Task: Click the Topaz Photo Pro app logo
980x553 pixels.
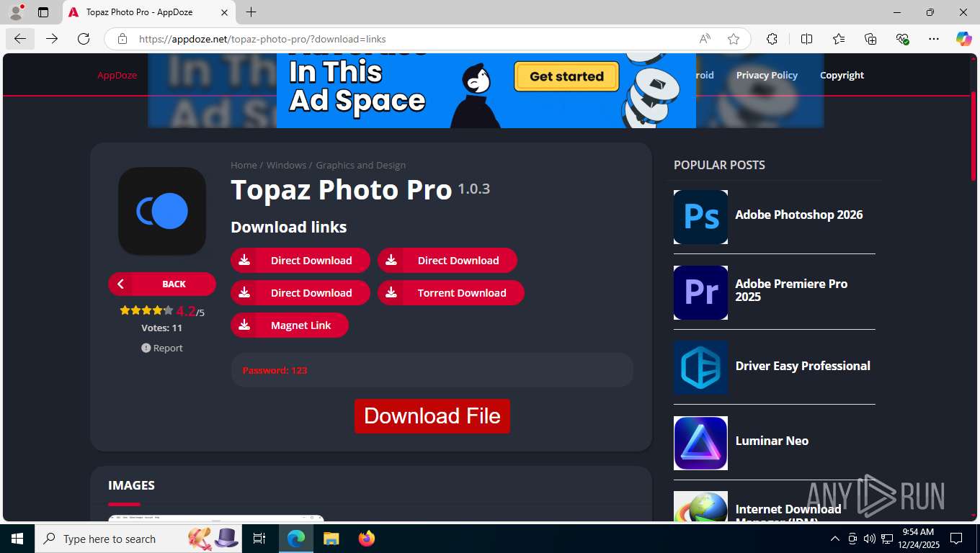Action: [162, 211]
